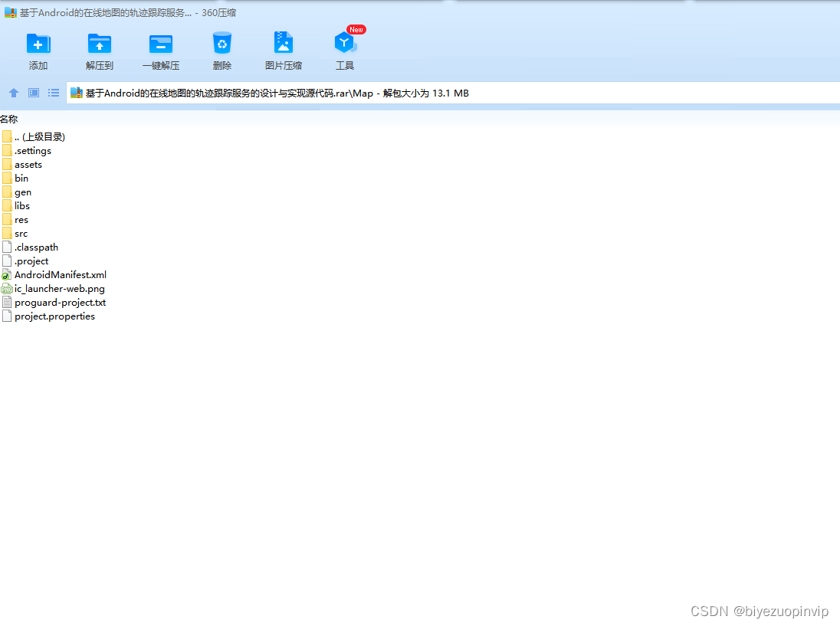Click the libs folder icon
Viewport: 840px width, 626px height.
pyautogui.click(x=7, y=205)
